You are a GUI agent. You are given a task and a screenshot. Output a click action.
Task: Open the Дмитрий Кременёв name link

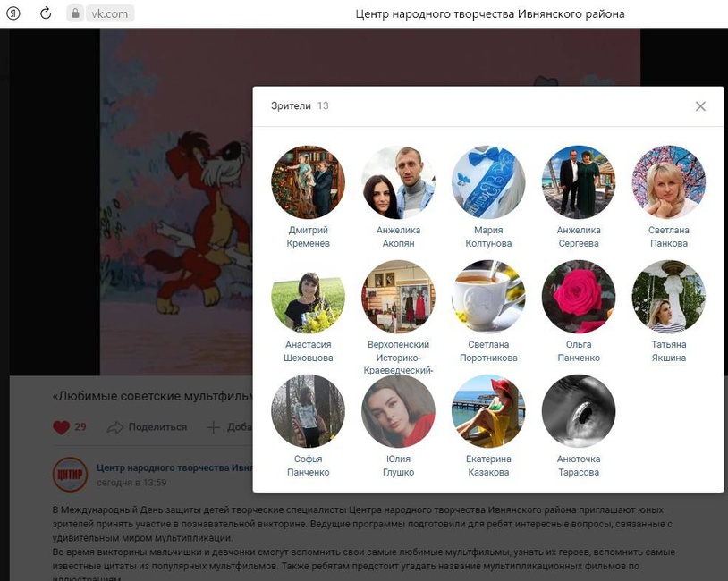[309, 237]
